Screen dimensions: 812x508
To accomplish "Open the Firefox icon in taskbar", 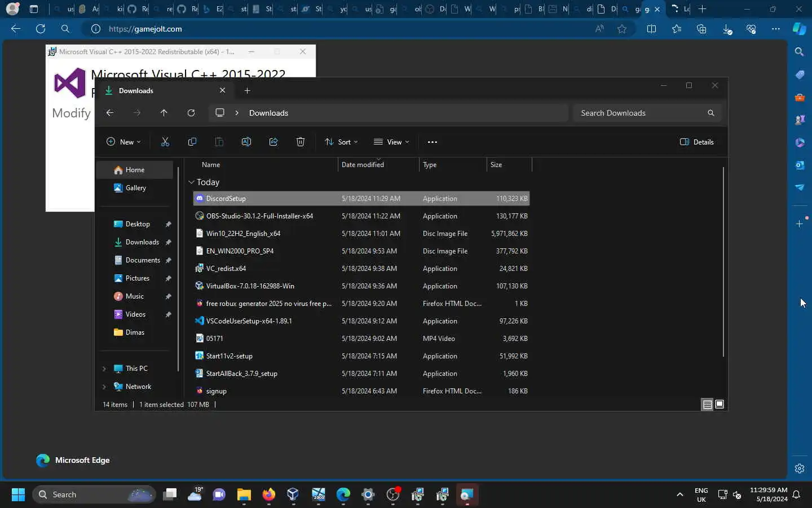I will pos(269,494).
